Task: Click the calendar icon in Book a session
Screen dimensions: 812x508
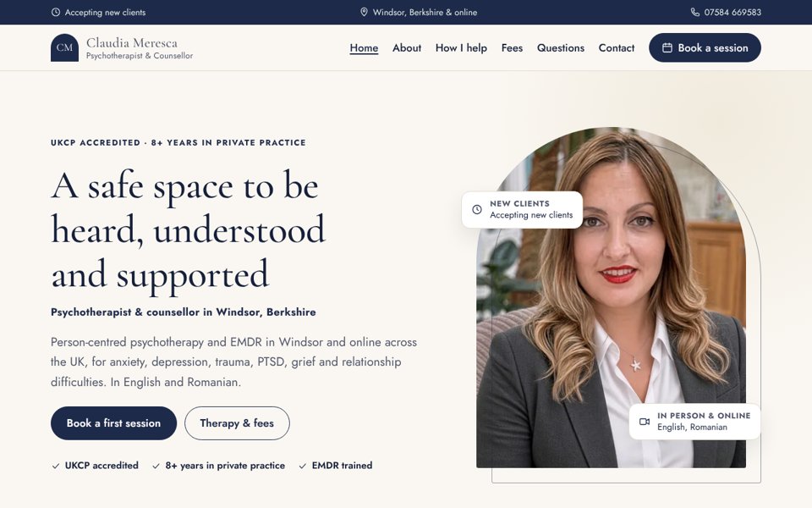Action: pos(667,47)
